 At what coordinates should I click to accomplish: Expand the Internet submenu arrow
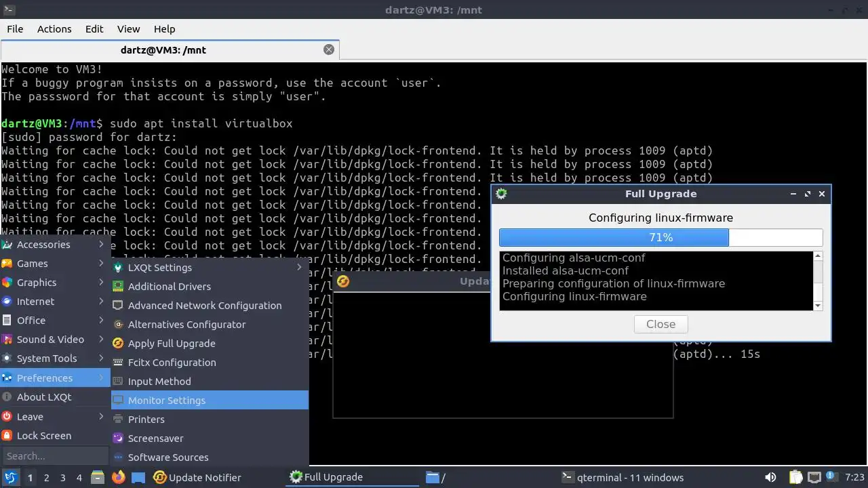[x=101, y=302]
